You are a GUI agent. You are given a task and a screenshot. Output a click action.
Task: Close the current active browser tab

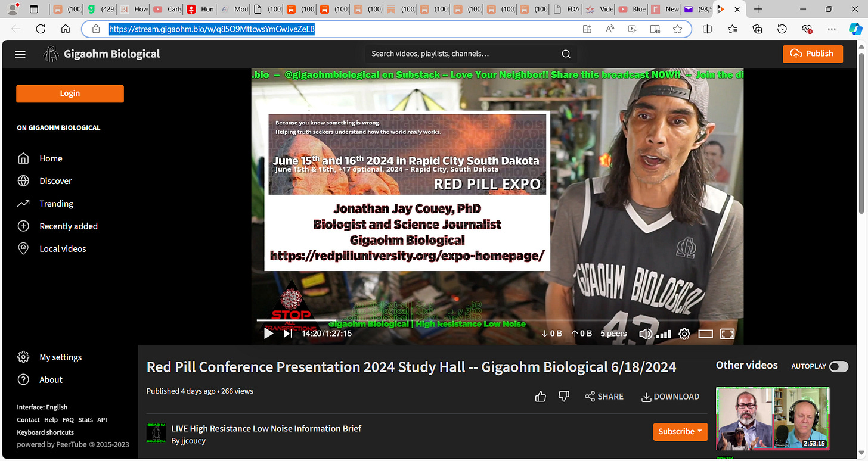[737, 9]
